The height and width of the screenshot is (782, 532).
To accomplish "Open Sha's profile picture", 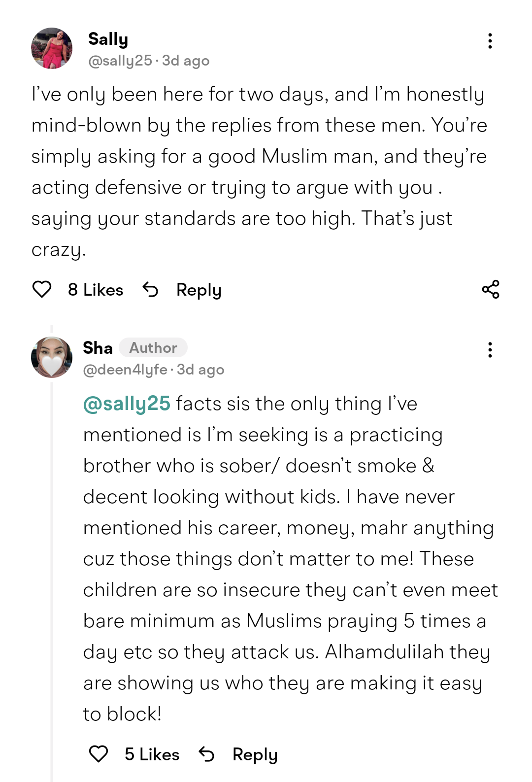I will [x=52, y=357].
